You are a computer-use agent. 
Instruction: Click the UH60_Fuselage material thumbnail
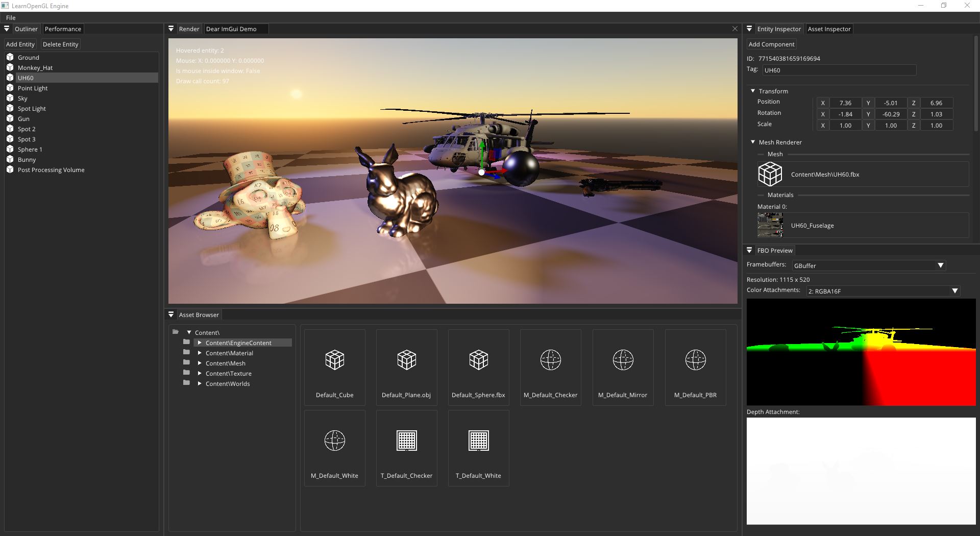[x=770, y=225]
